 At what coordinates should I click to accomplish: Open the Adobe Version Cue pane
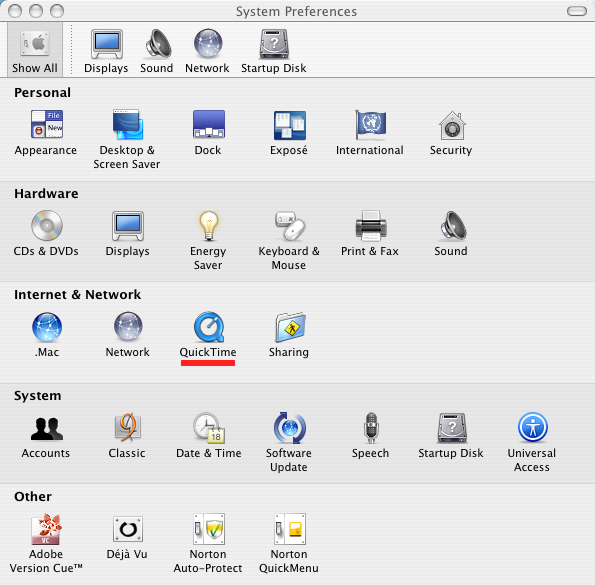(46, 543)
